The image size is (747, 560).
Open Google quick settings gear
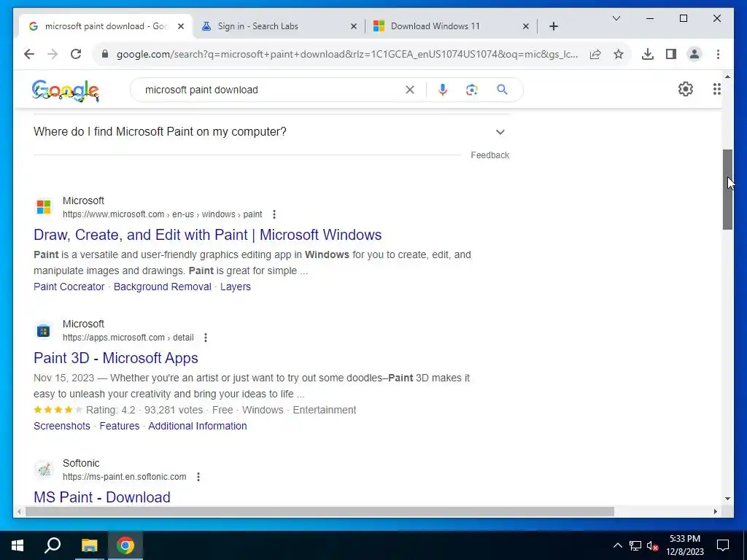click(x=685, y=89)
